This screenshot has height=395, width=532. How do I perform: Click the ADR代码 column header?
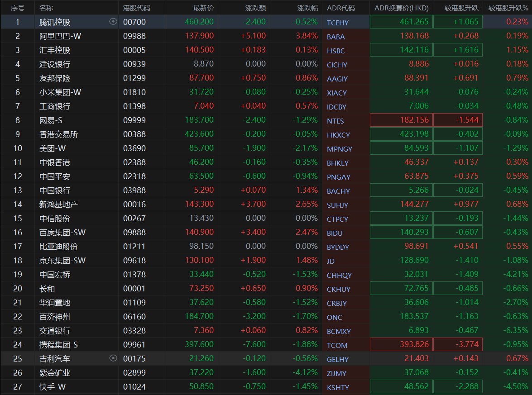click(x=340, y=8)
